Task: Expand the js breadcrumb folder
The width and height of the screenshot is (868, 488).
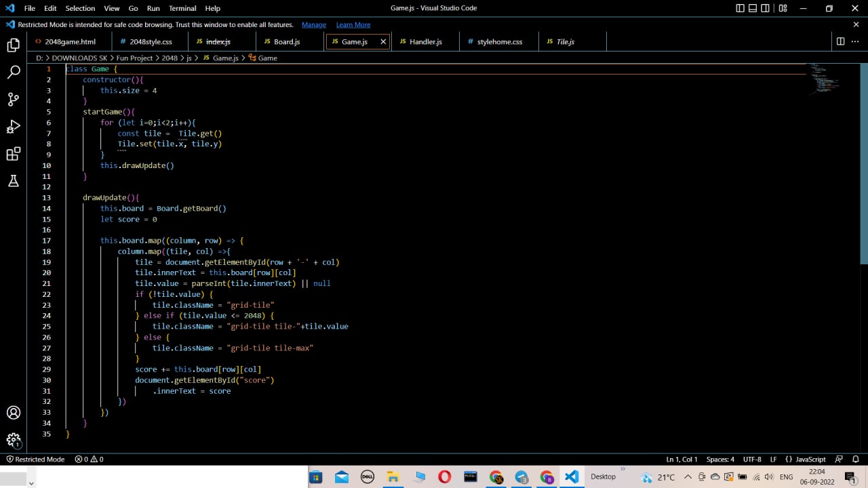Action: (x=189, y=58)
